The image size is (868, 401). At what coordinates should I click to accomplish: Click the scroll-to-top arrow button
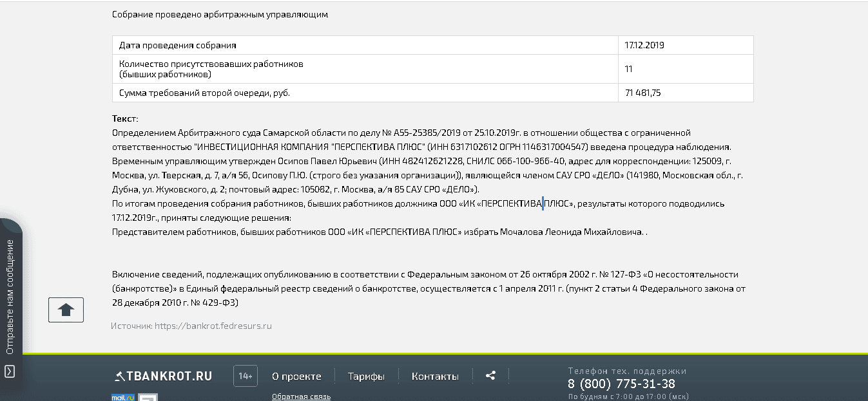coord(66,310)
